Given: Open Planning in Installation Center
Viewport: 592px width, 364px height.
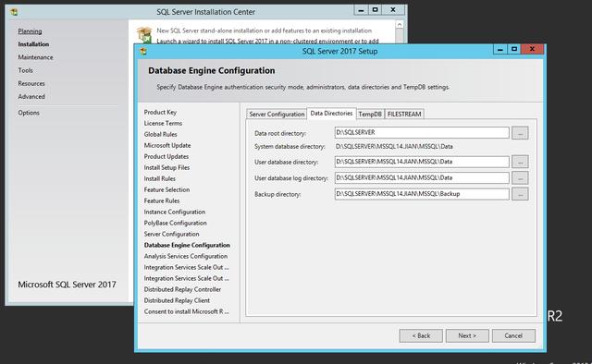Looking at the screenshot, I should point(30,31).
